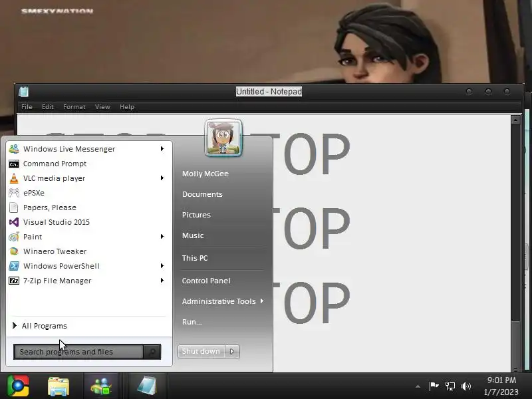The width and height of the screenshot is (532, 399).
Task: Launch VLC media player cone icon
Action: click(14, 178)
